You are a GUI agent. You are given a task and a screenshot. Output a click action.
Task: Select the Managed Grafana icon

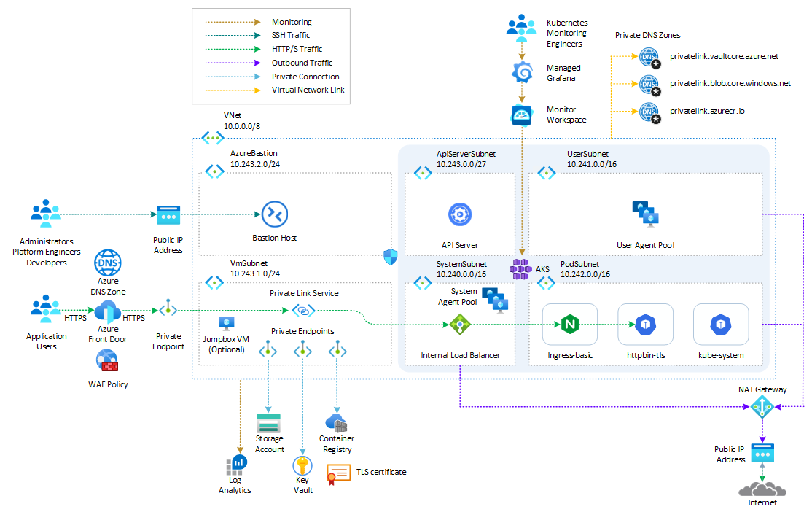pos(520,73)
